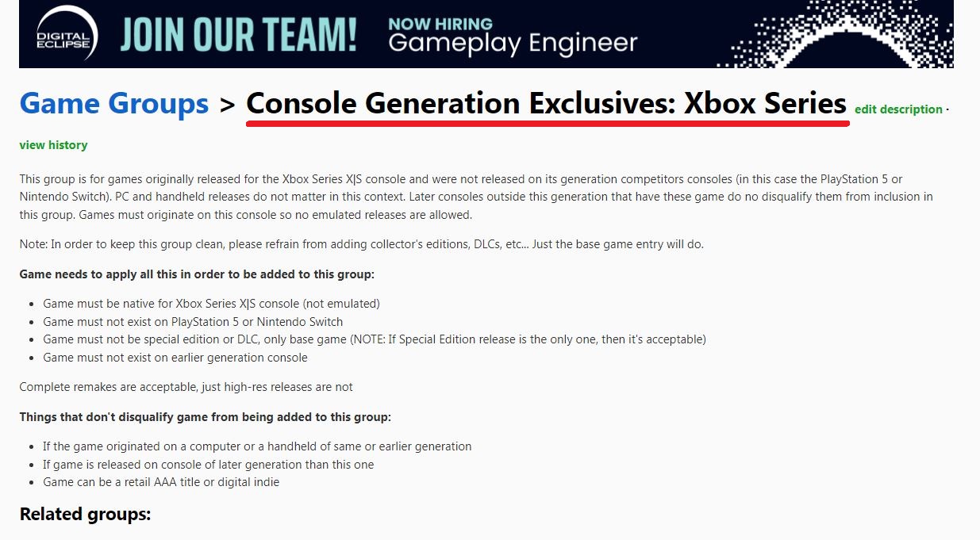
Task: Select the "earlier generation console" bullet
Action: (x=175, y=358)
